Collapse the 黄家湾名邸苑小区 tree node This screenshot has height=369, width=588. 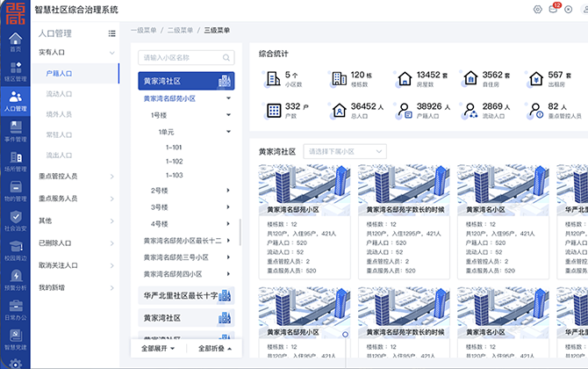tap(228, 99)
